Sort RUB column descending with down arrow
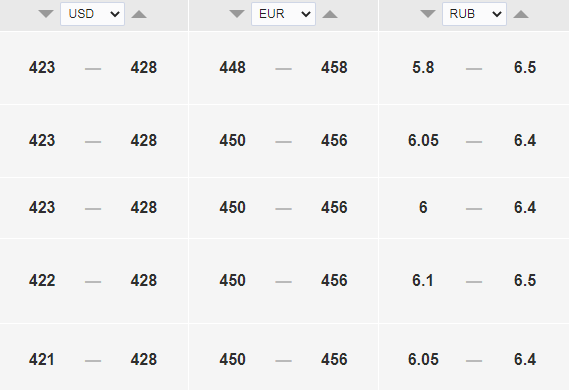 428,14
